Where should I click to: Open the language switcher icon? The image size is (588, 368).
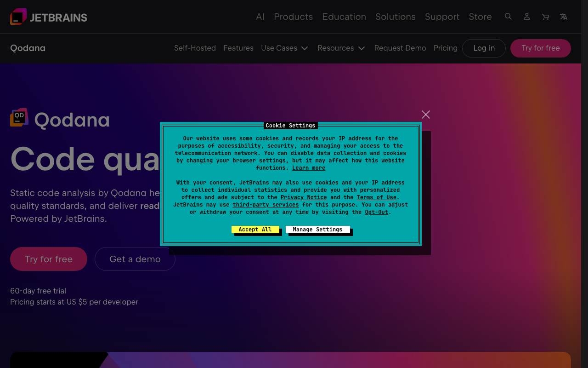pos(563,17)
